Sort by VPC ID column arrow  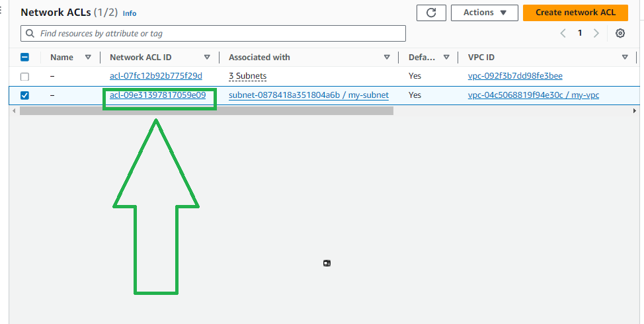625,58
